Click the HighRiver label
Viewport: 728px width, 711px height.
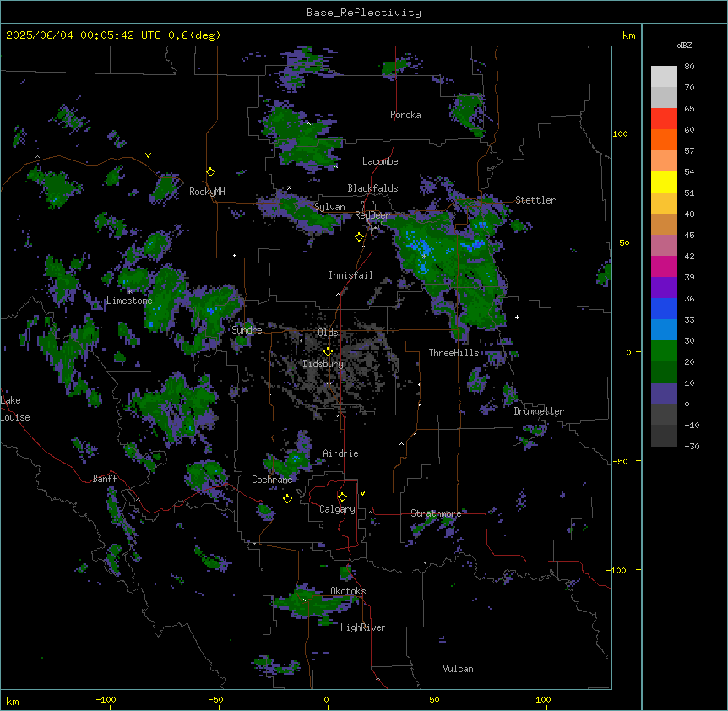[363, 627]
